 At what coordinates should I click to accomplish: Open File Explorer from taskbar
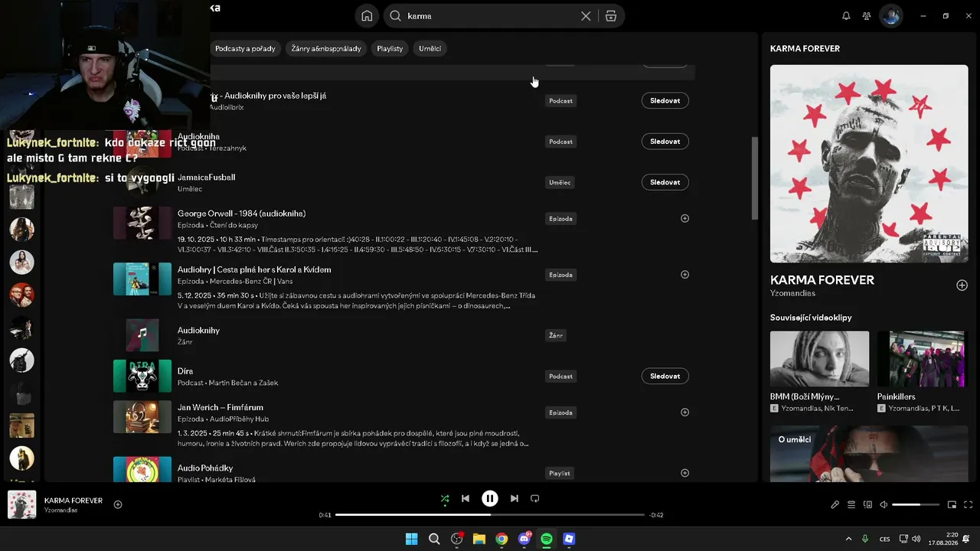479,539
